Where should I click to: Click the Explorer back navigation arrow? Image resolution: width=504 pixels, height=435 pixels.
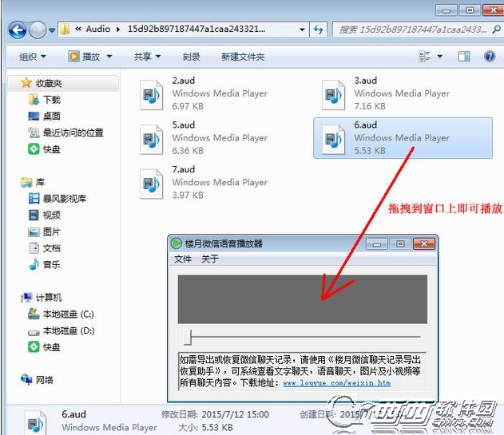click(18, 30)
